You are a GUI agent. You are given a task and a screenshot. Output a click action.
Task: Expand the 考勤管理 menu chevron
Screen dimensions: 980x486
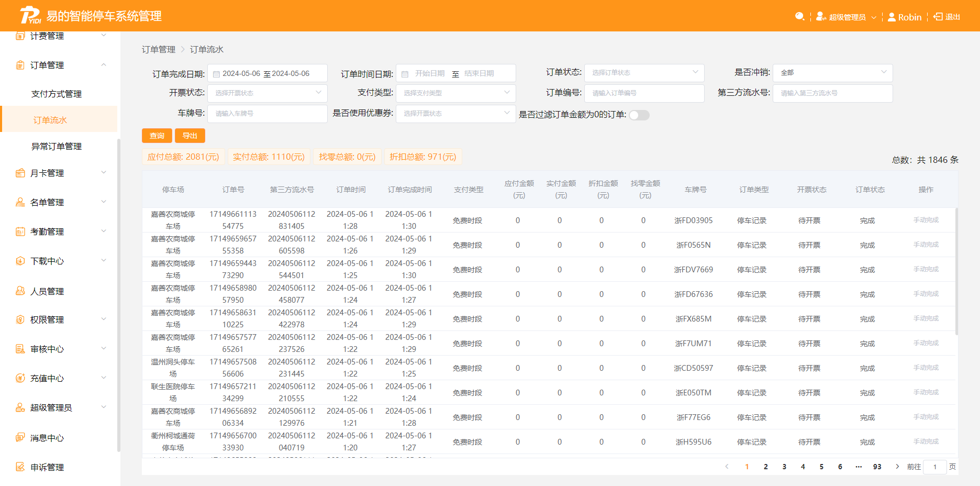coord(104,231)
